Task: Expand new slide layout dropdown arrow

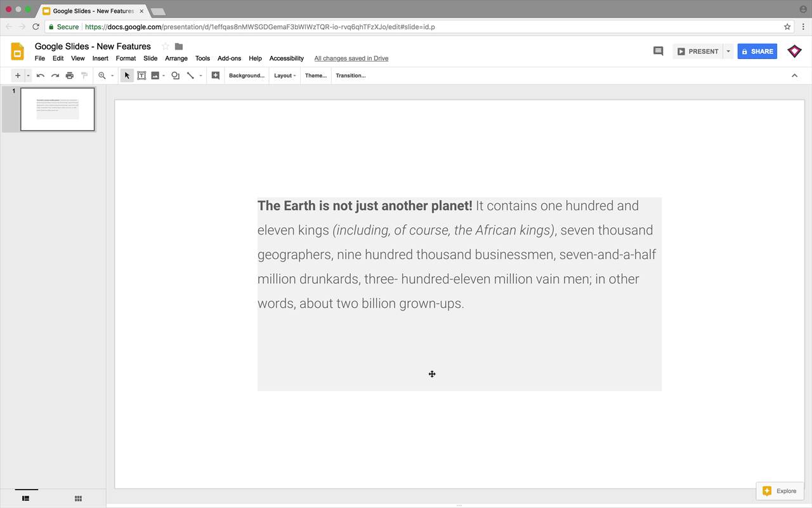Action: coord(28,76)
